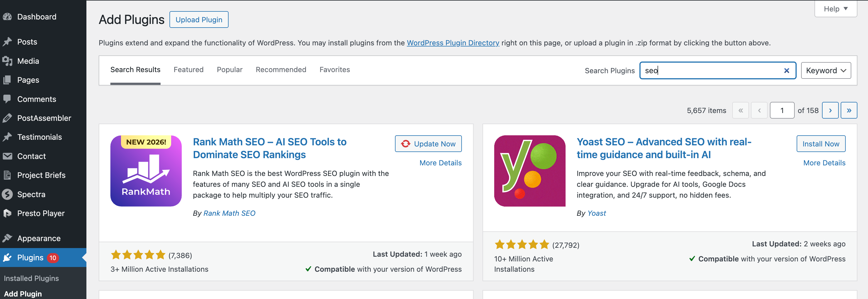Open the Media menu item
The image size is (868, 299).
click(x=43, y=61)
